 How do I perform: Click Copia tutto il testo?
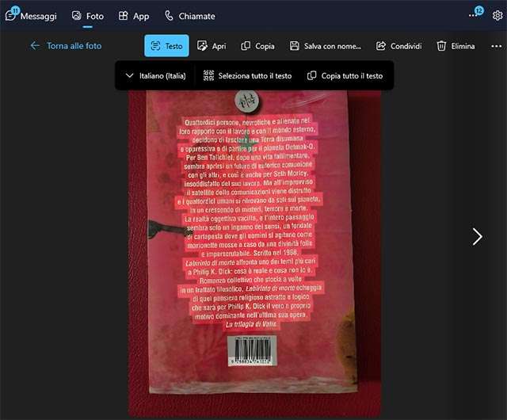[345, 76]
